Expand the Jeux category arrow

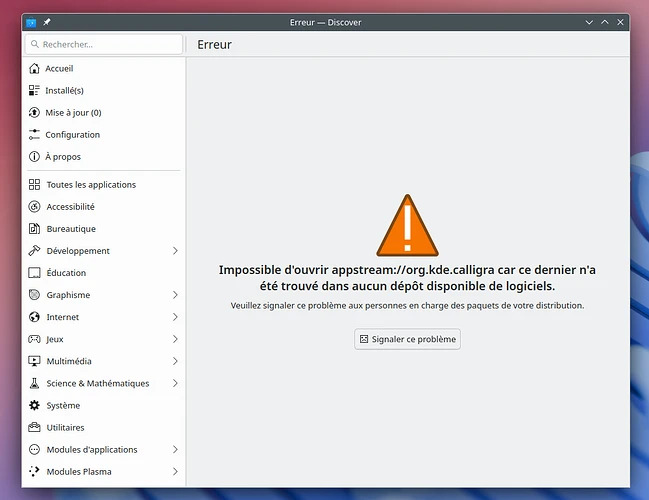click(x=175, y=339)
